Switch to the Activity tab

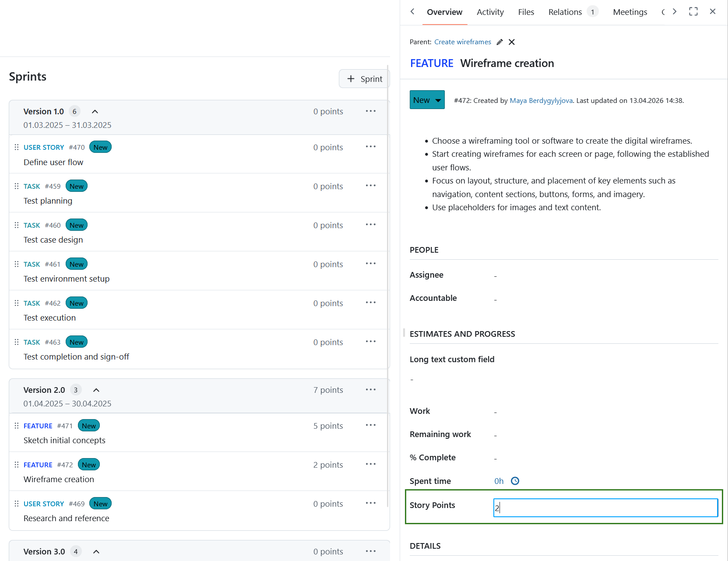[x=490, y=12]
